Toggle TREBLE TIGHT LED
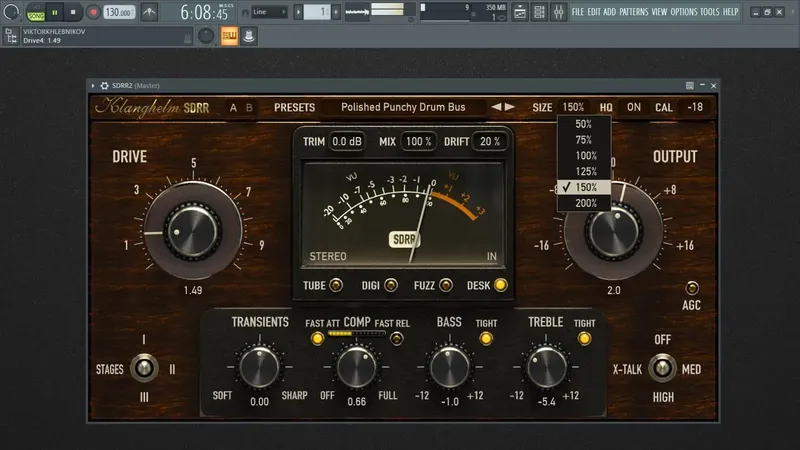 click(584, 338)
